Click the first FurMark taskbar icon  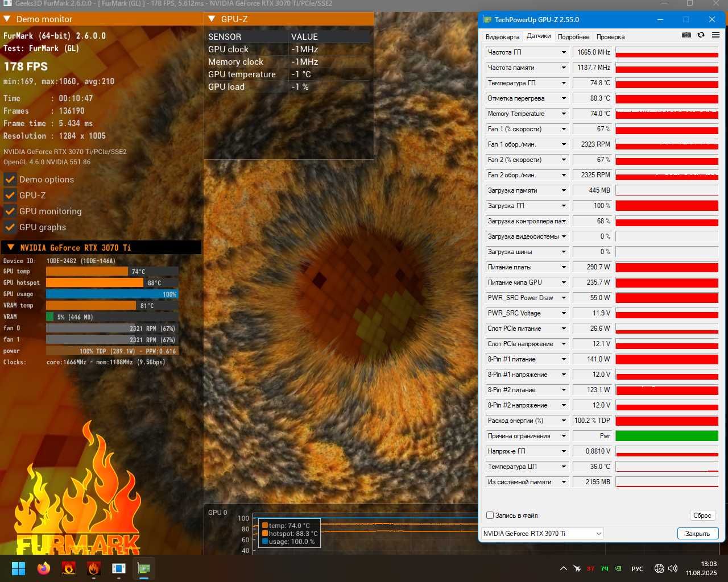pos(69,568)
